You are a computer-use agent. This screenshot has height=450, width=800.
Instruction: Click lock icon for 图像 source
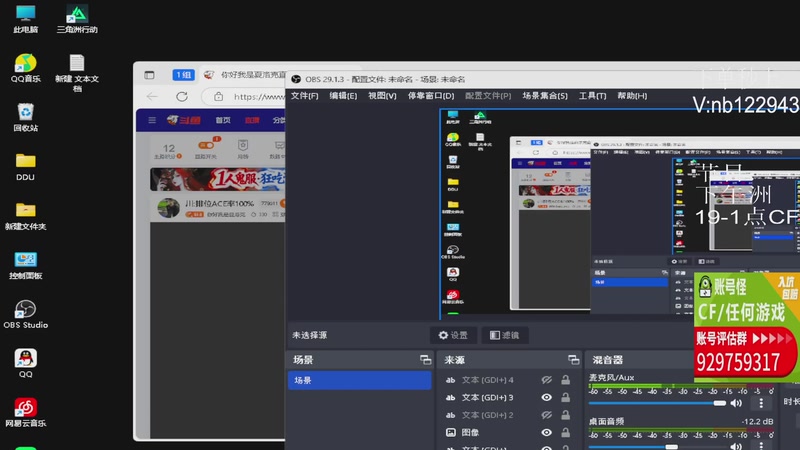click(x=566, y=432)
